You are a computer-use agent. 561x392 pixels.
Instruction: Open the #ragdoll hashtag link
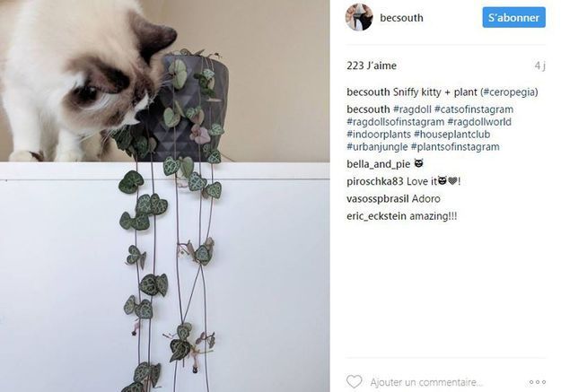(412, 109)
